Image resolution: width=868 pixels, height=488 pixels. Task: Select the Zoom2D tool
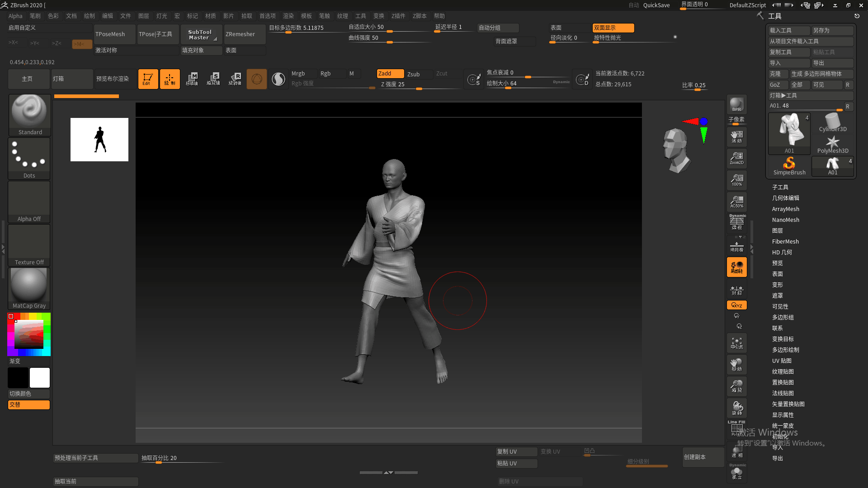736,158
